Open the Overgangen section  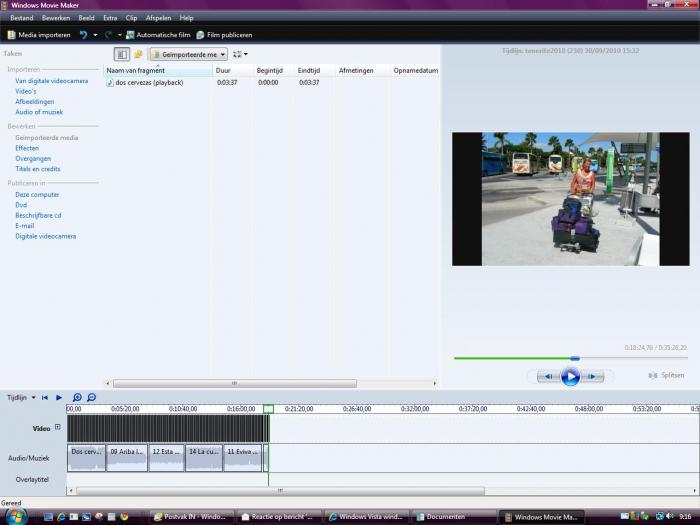33,158
